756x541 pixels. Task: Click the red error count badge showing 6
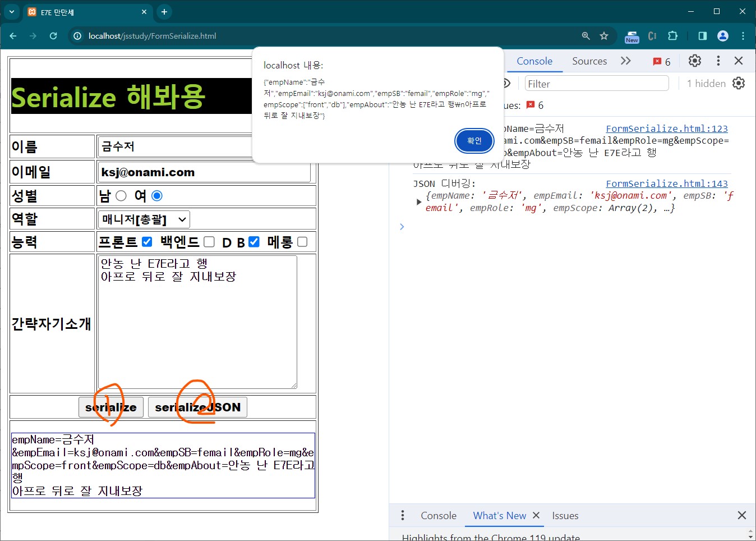[x=662, y=62]
